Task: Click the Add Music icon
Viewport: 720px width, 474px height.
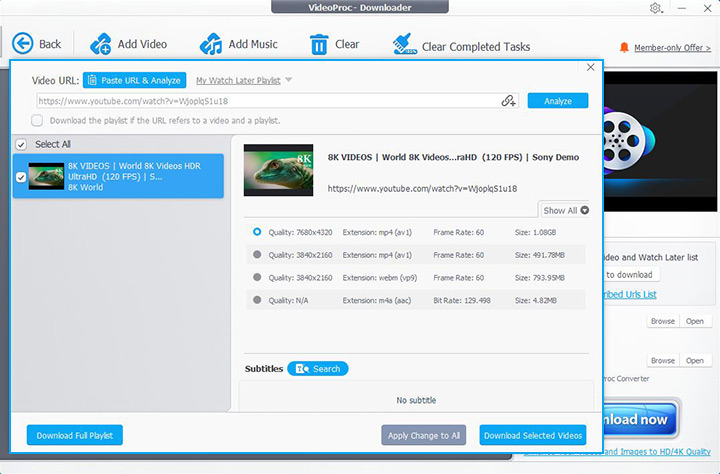Action: tap(211, 44)
